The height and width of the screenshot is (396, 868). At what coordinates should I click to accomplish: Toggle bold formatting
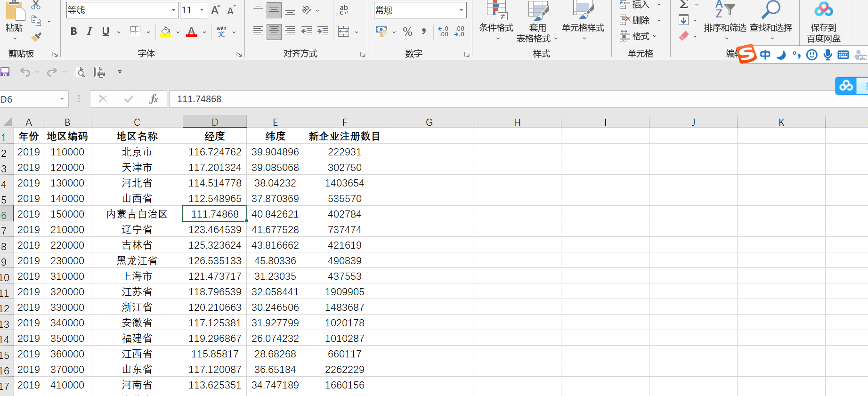coord(74,32)
